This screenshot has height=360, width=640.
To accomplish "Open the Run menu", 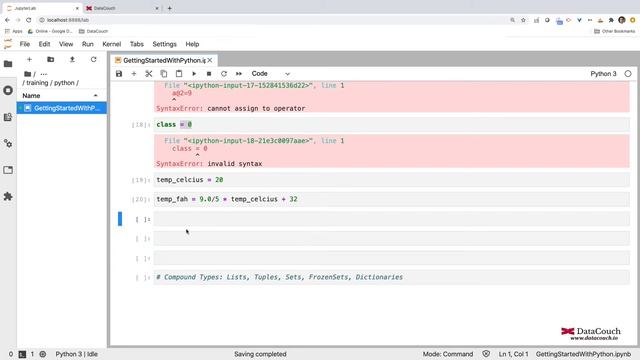I will point(87,44).
